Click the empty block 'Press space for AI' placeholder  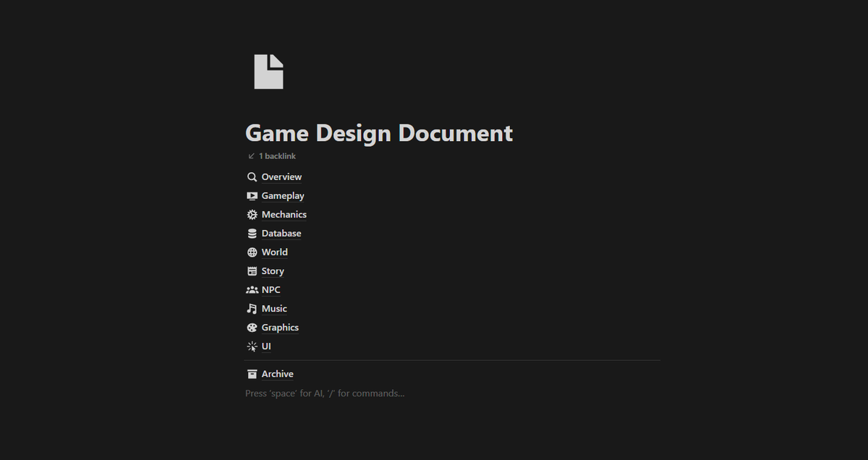(325, 393)
